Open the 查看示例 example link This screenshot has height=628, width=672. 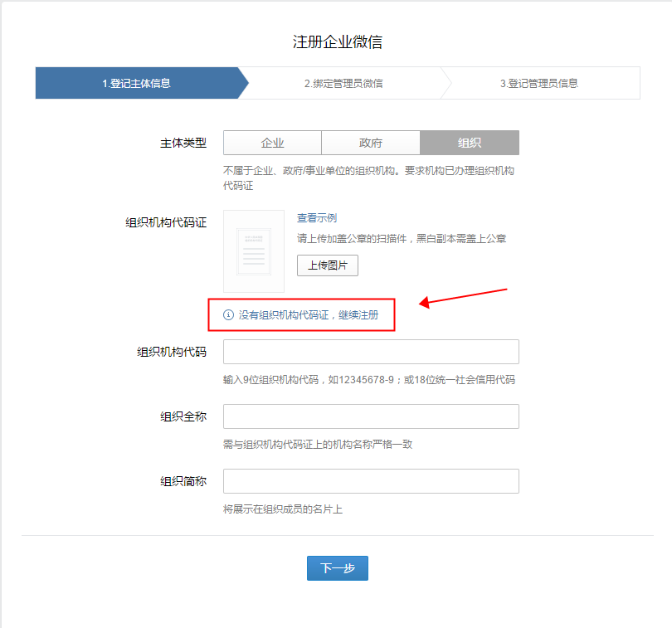click(x=317, y=217)
